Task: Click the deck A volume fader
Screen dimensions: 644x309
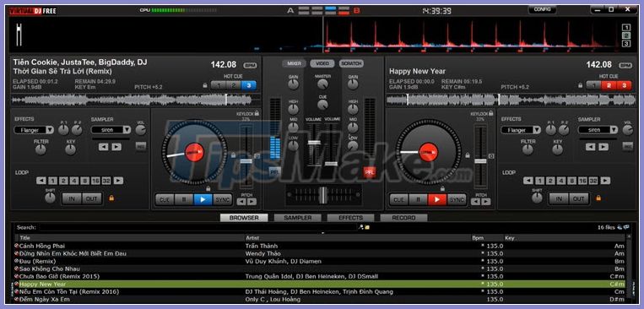Action: [314, 142]
